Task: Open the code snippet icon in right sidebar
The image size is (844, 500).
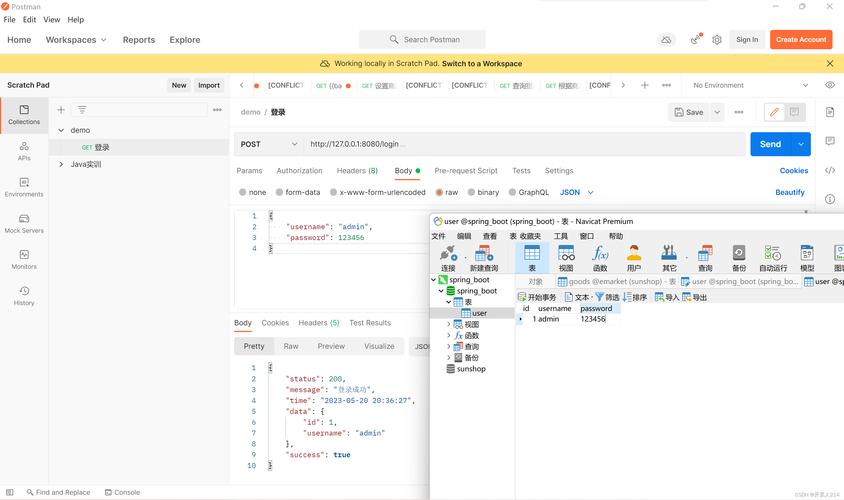Action: coord(829,170)
